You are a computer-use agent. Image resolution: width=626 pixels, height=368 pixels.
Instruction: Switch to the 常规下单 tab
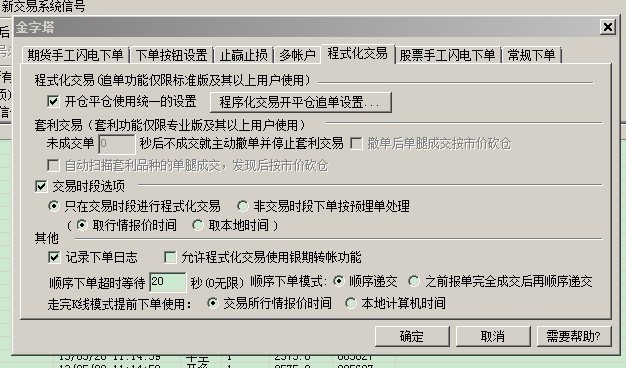click(531, 55)
